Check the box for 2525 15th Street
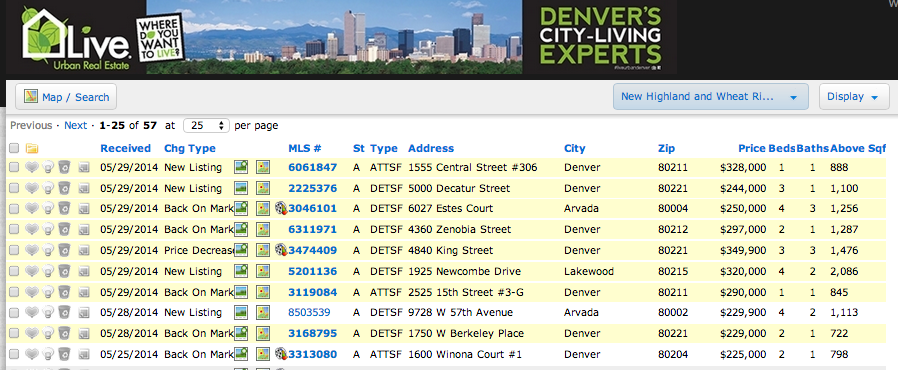This screenshot has width=898, height=370. pos(14,292)
